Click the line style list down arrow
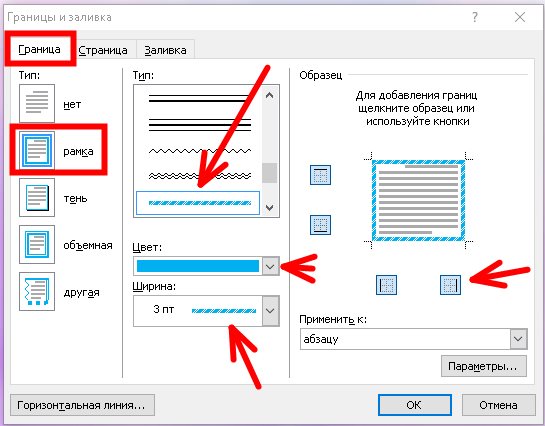The width and height of the screenshot is (545, 426). pos(270,208)
